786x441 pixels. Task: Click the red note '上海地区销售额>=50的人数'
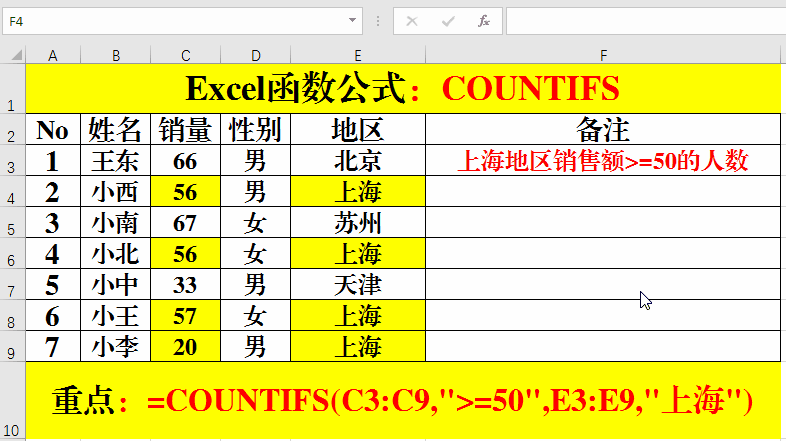603,160
